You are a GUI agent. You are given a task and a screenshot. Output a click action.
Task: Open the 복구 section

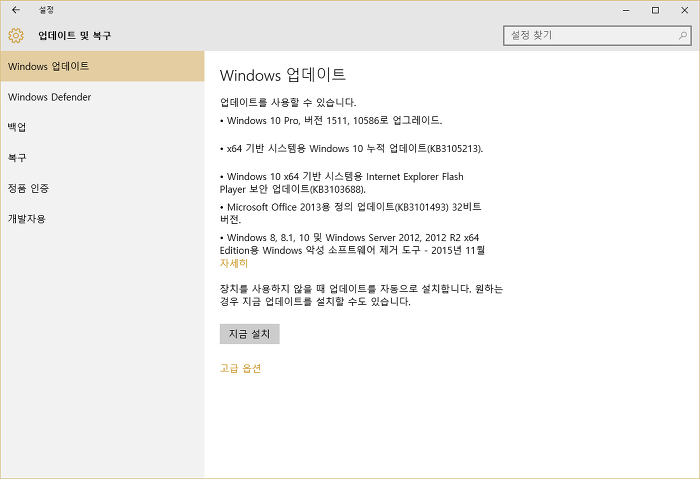pos(102,158)
